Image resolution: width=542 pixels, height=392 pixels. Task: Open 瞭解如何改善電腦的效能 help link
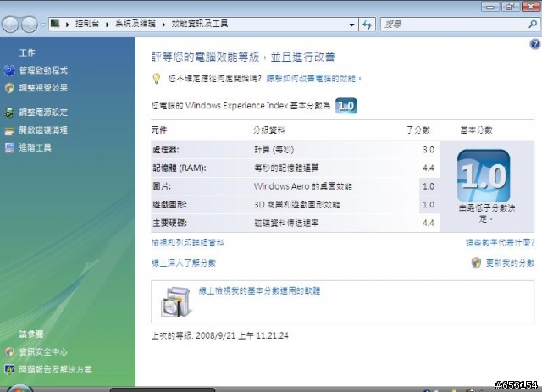coord(311,79)
